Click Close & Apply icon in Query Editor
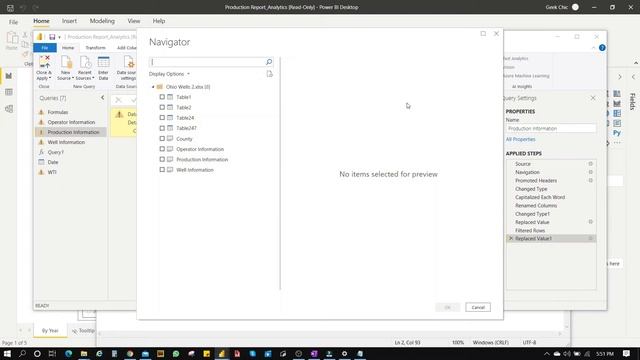Viewport: 640px width, 360px height. pyautogui.click(x=44, y=62)
